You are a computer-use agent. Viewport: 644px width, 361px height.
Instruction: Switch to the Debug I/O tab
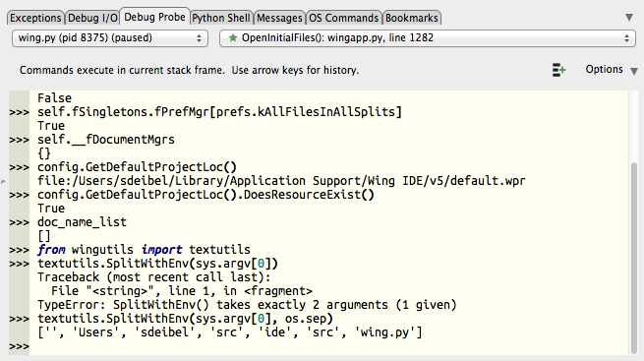[x=92, y=18]
